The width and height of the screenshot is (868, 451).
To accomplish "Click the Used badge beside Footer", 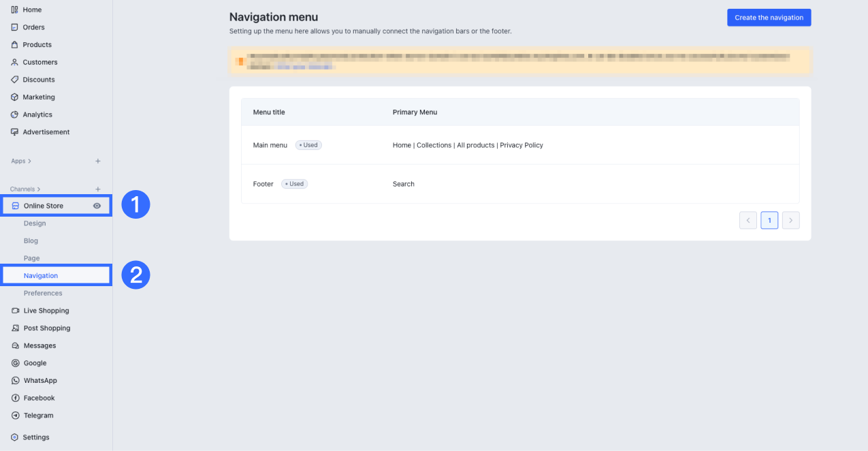I will click(294, 183).
